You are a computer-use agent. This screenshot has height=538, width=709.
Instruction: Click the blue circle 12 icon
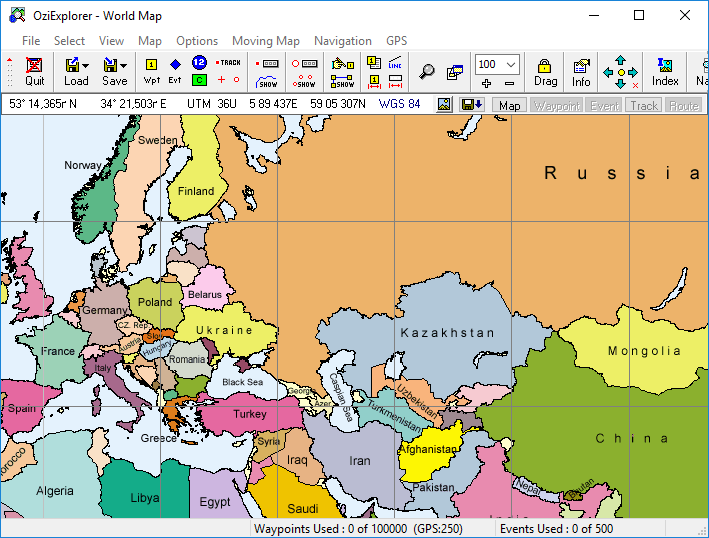pyautogui.click(x=199, y=62)
